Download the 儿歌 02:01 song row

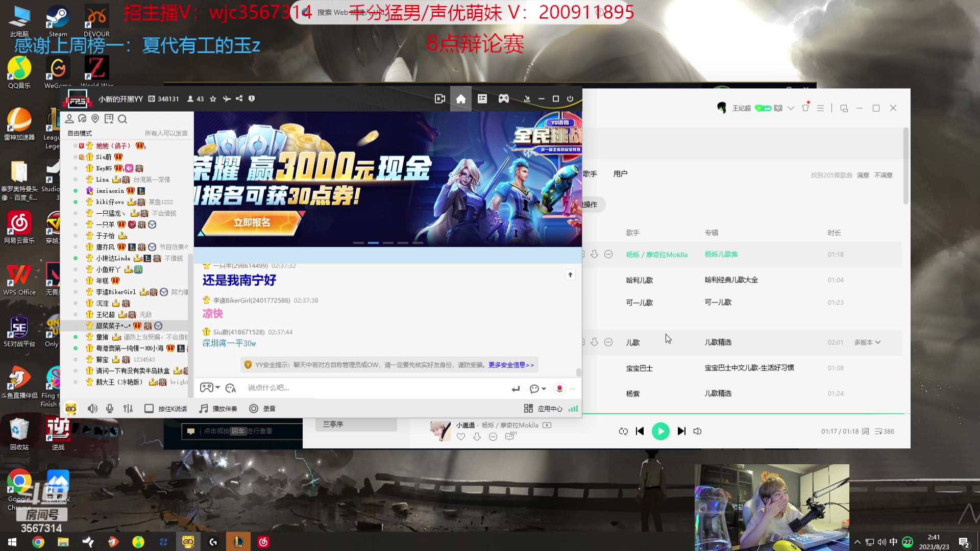594,342
